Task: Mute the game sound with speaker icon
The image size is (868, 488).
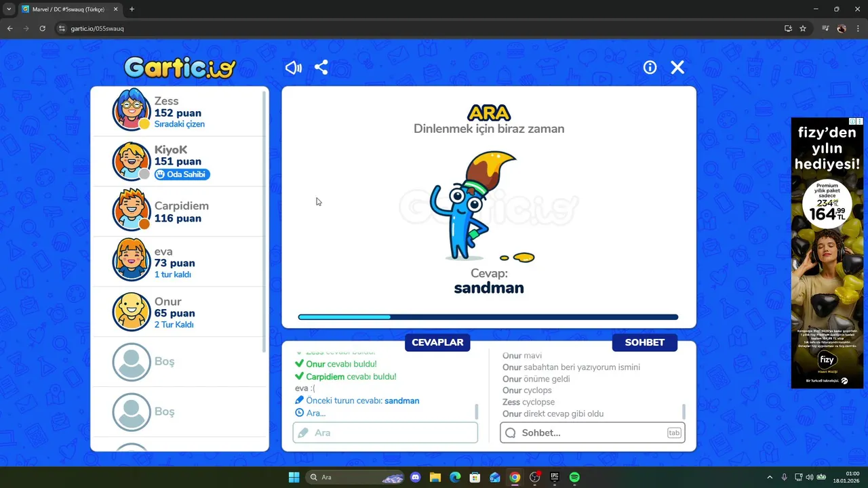Action: coord(294,67)
